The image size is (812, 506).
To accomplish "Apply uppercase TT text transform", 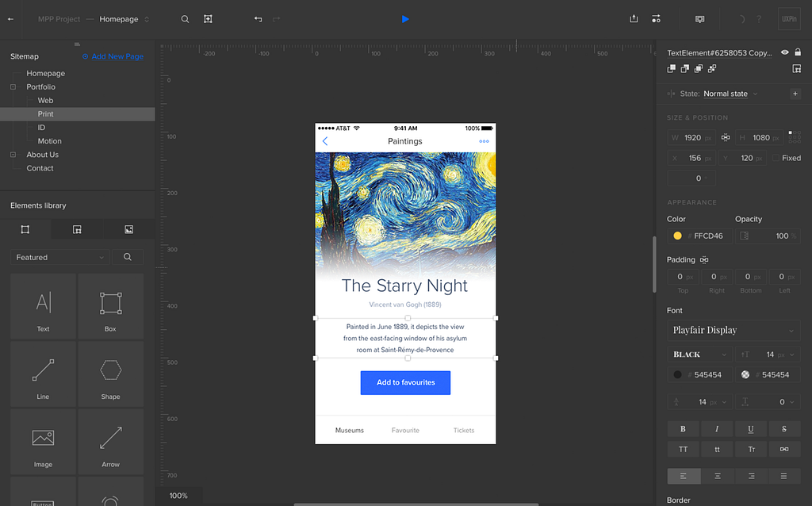I will point(683,449).
